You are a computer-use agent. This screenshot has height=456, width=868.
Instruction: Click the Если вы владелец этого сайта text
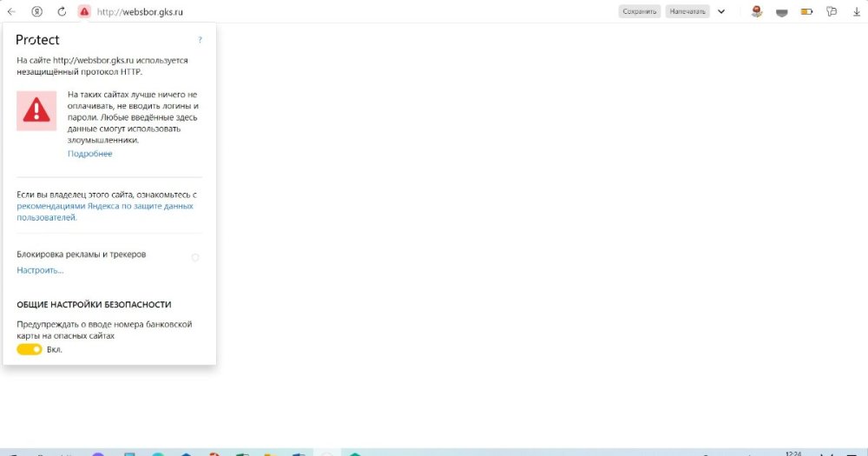107,195
